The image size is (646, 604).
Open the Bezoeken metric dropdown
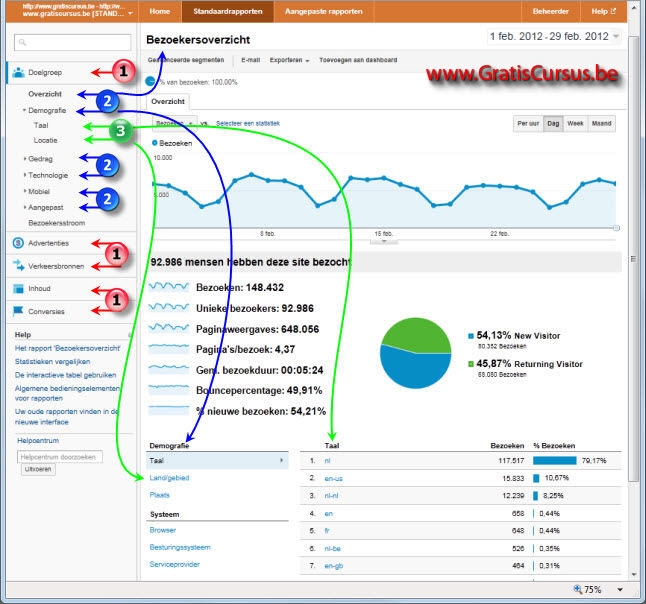coord(175,123)
